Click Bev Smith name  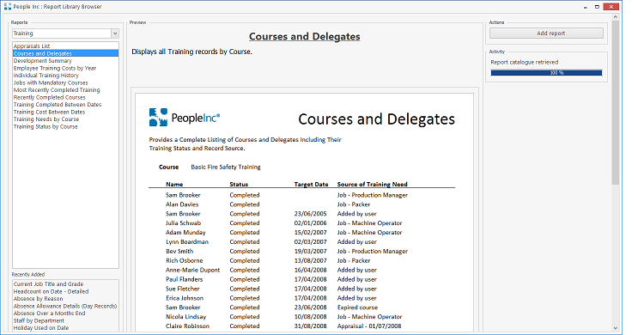pyautogui.click(x=179, y=251)
